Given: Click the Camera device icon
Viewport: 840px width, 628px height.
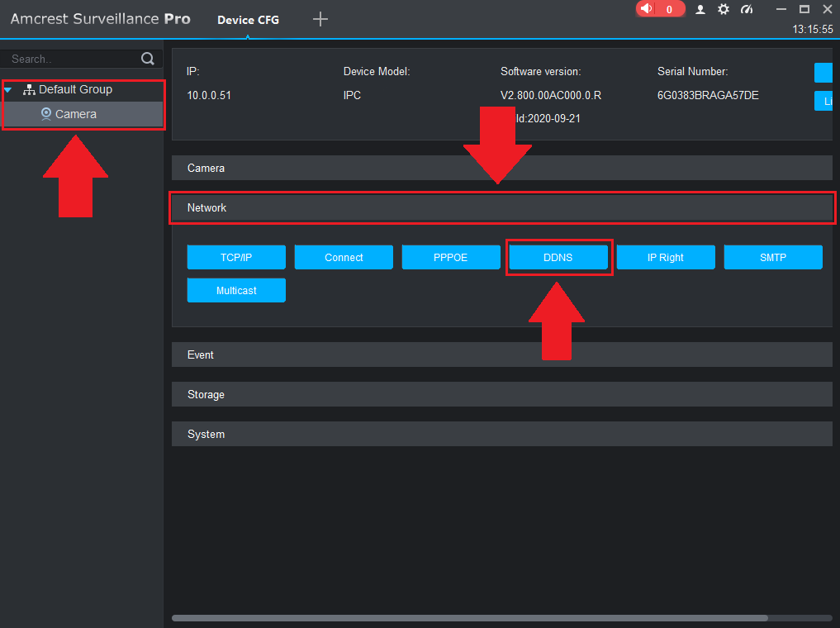Looking at the screenshot, I should pyautogui.click(x=46, y=114).
